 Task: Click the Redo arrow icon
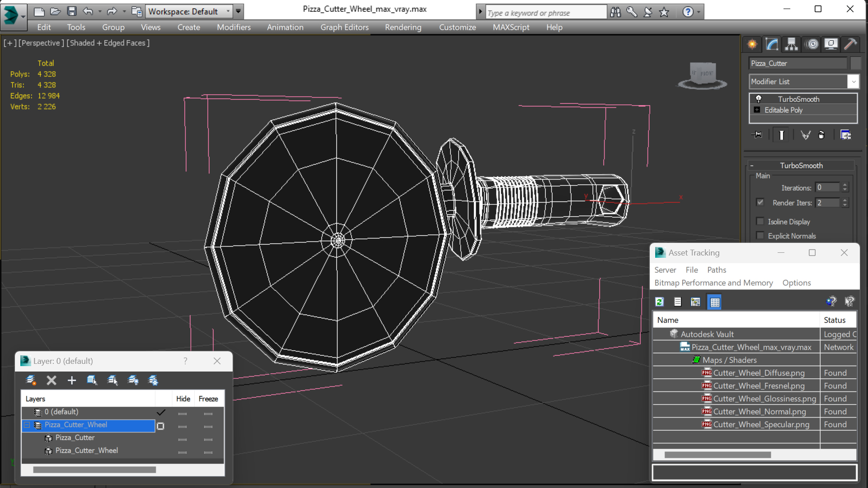(112, 11)
